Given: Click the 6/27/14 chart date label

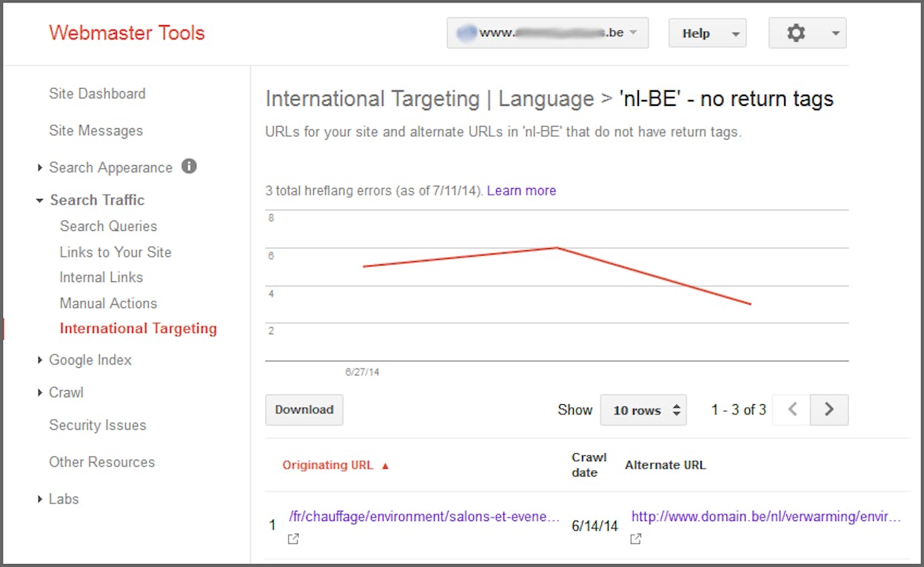Looking at the screenshot, I should click(362, 372).
